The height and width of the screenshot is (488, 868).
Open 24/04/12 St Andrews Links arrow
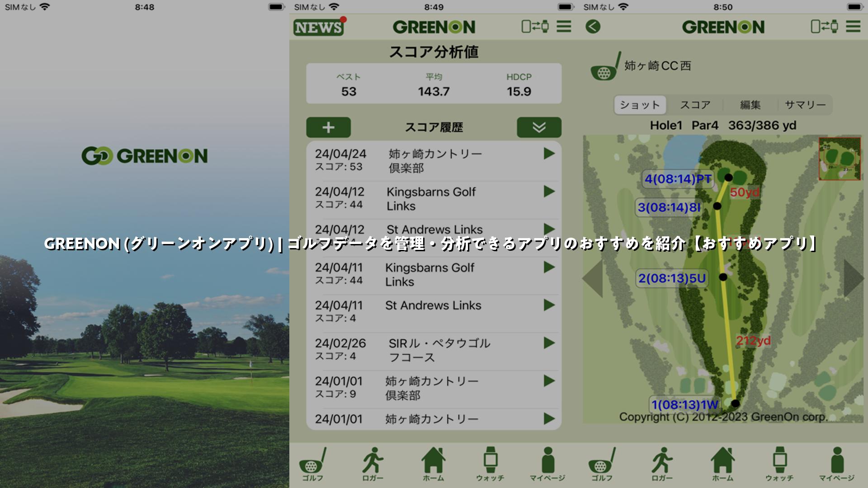[x=549, y=229]
